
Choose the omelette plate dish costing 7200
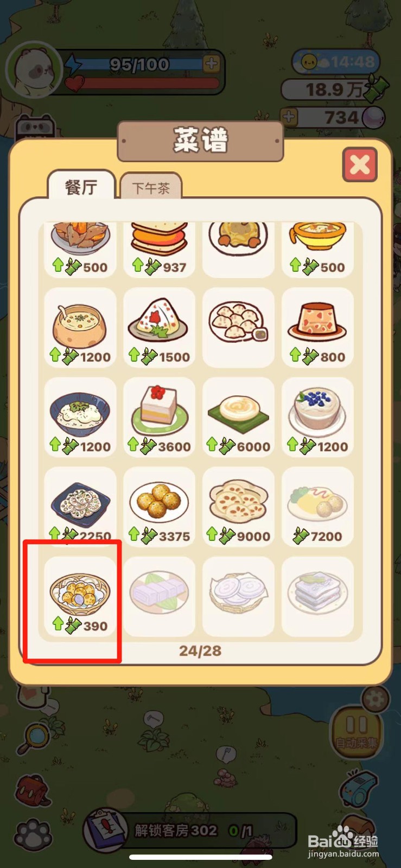pyautogui.click(x=318, y=506)
